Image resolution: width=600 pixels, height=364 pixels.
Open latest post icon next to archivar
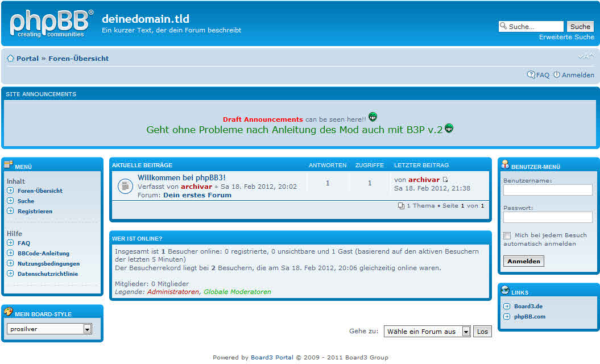[x=445, y=180]
